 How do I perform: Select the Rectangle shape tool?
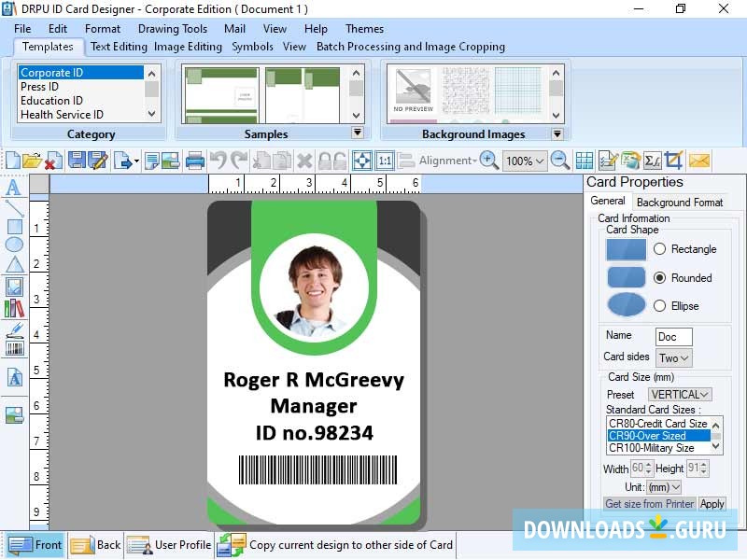[15, 227]
